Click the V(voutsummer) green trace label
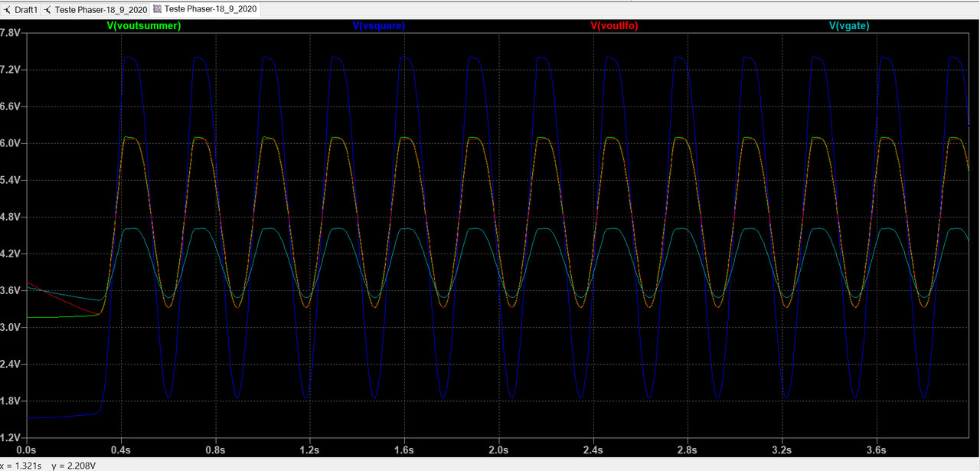This screenshot has height=471, width=980. point(144,26)
